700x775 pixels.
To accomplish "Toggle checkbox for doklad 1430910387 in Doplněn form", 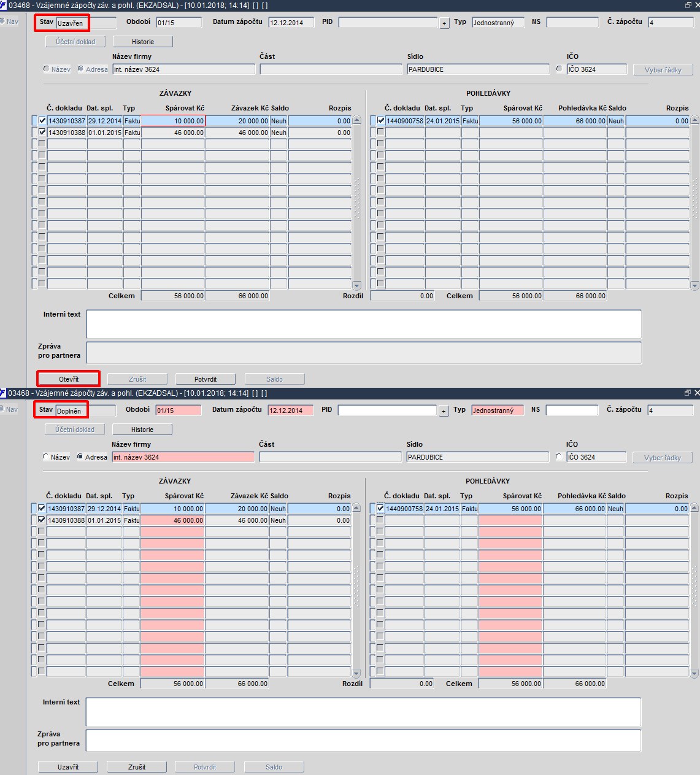I will click(42, 509).
